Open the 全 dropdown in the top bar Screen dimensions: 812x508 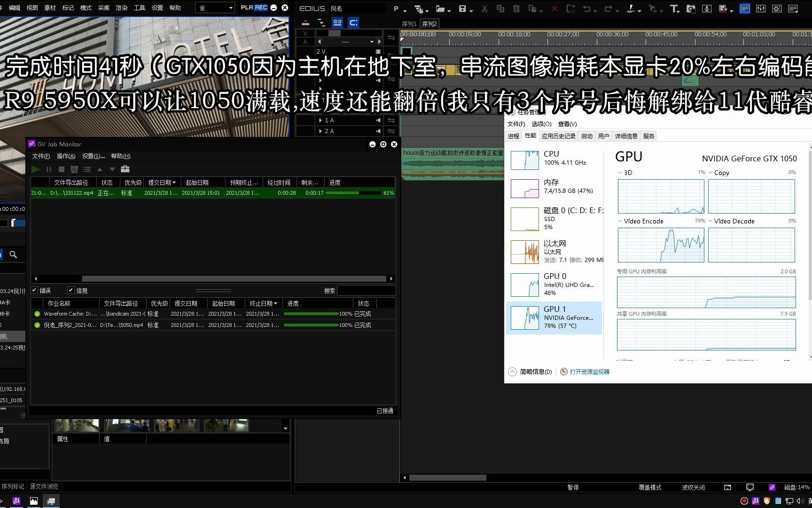tap(215, 8)
